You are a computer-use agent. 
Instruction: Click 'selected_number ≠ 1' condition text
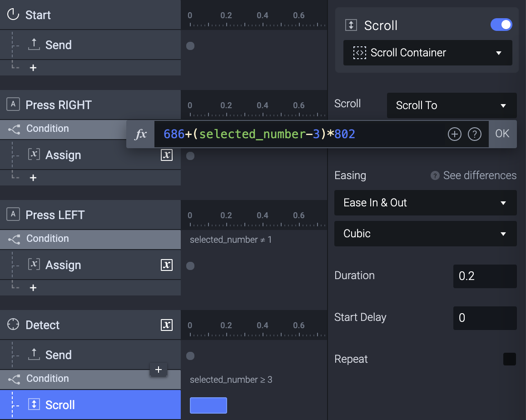tap(231, 240)
